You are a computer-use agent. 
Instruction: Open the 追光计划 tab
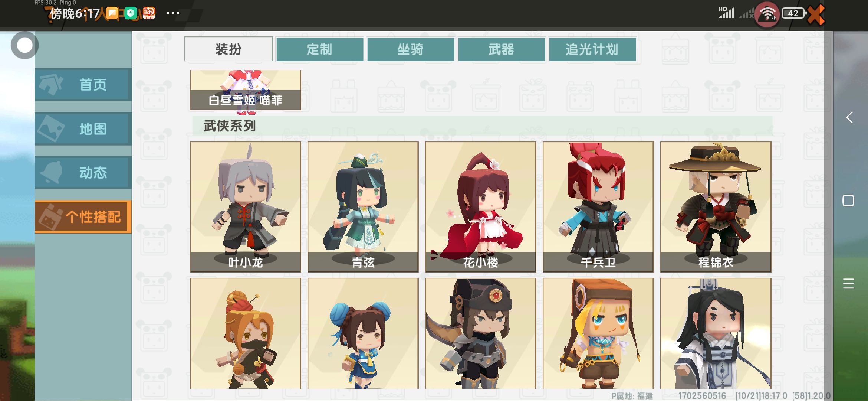592,49
